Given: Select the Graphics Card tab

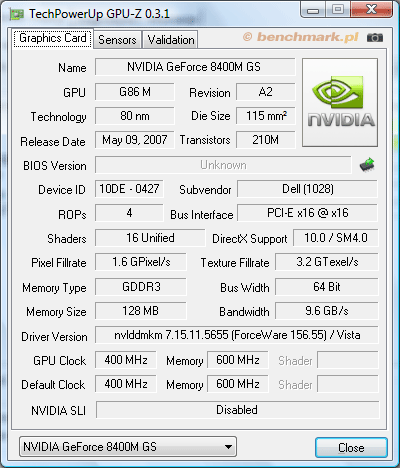Looking at the screenshot, I should (x=53, y=38).
